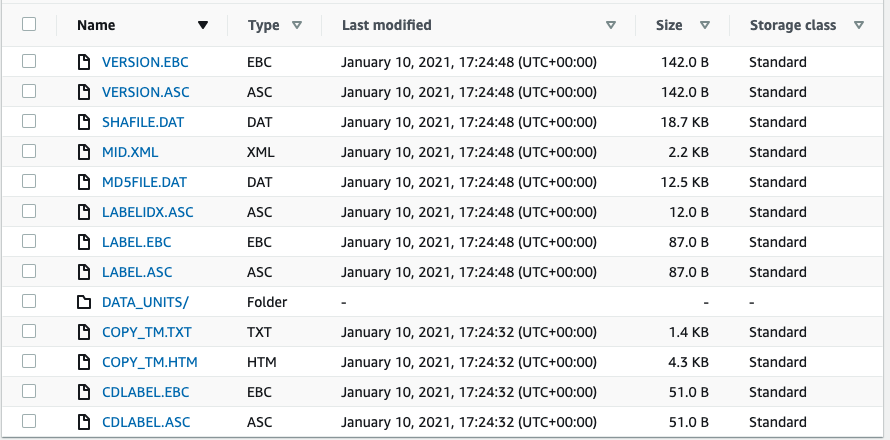Click the file icon next to COPY_TM.HTM

click(84, 362)
